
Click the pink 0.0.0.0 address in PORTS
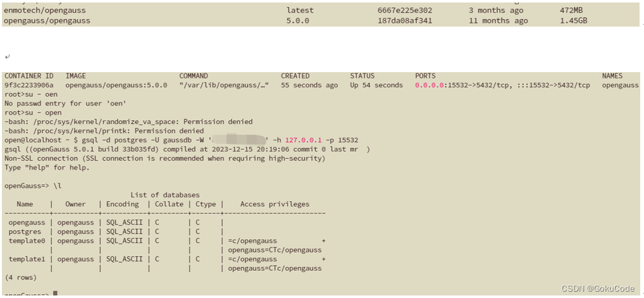(430, 85)
